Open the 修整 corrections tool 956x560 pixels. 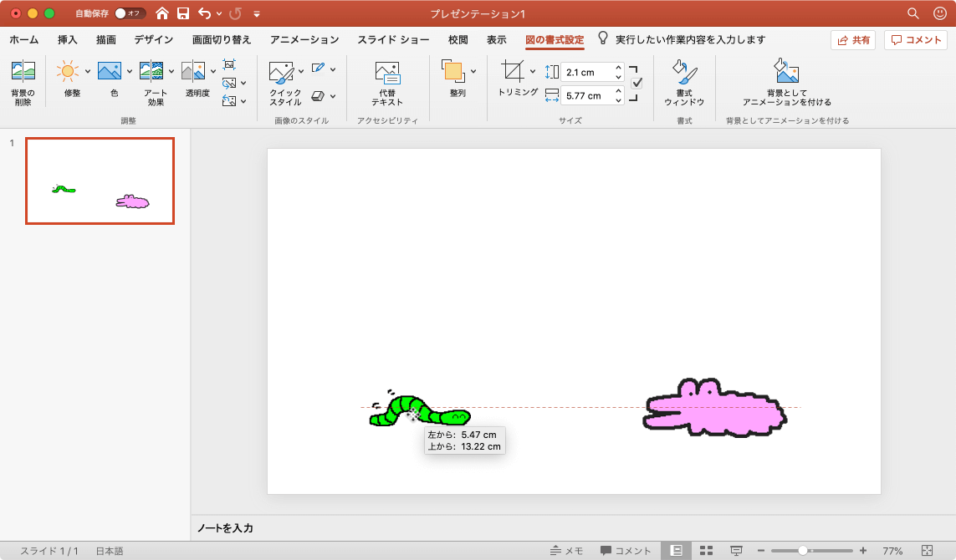68,72
